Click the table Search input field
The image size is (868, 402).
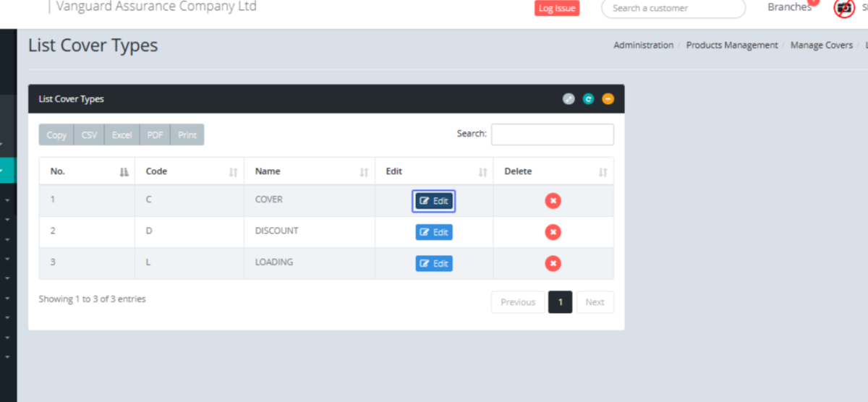(x=552, y=134)
